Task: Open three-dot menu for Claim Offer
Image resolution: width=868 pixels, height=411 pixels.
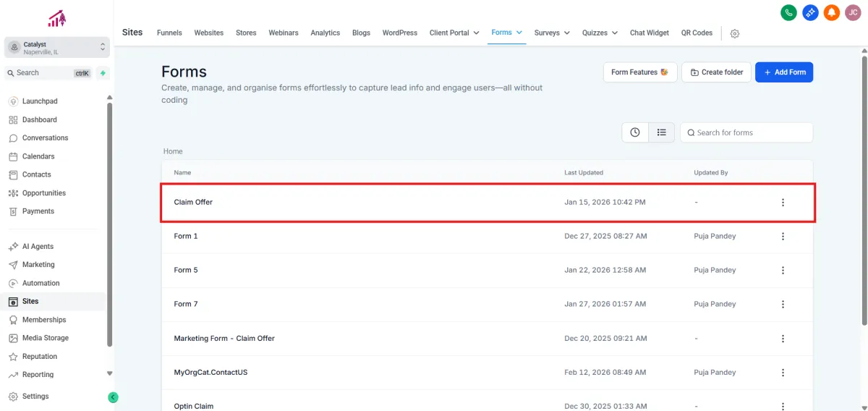Action: click(x=783, y=203)
